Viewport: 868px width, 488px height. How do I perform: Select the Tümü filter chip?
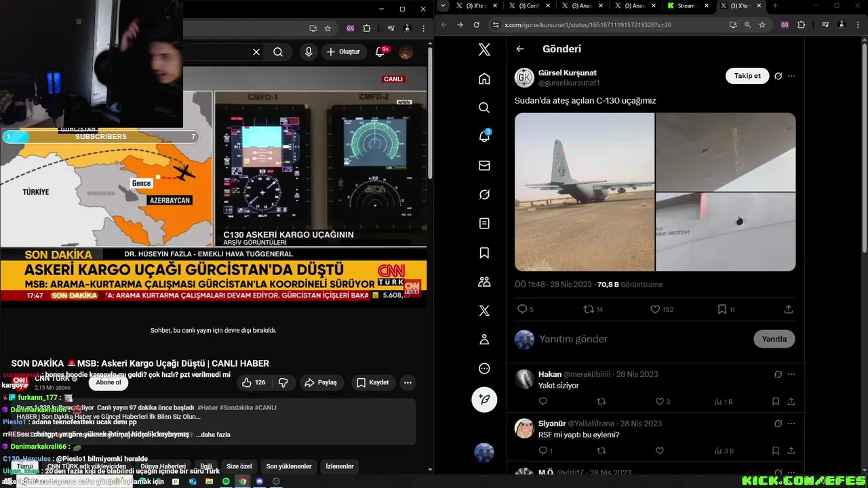coord(25,466)
